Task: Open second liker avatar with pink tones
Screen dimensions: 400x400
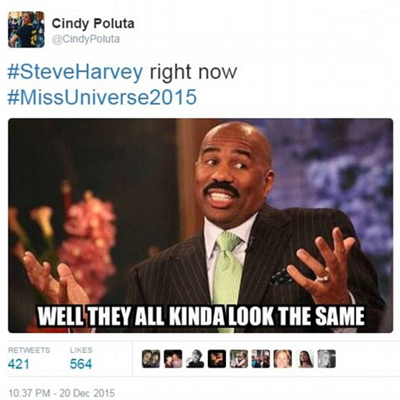Action: (x=173, y=359)
